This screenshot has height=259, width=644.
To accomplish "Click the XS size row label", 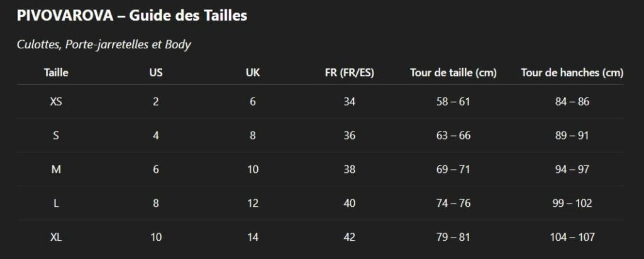I will tap(56, 101).
